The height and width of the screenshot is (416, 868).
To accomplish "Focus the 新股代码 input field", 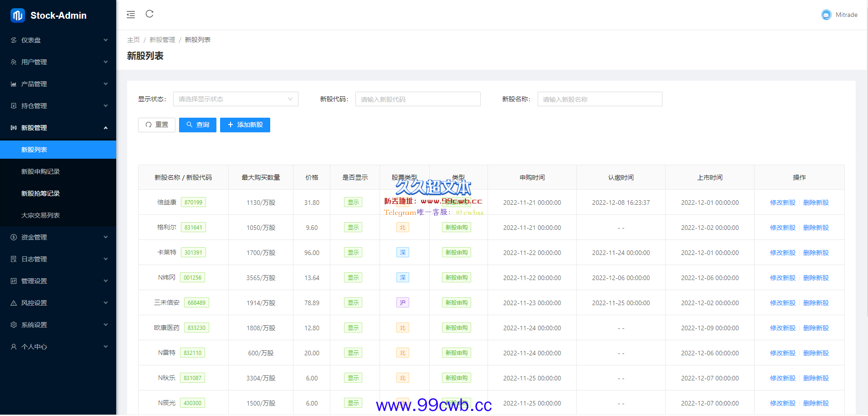I will (x=418, y=99).
